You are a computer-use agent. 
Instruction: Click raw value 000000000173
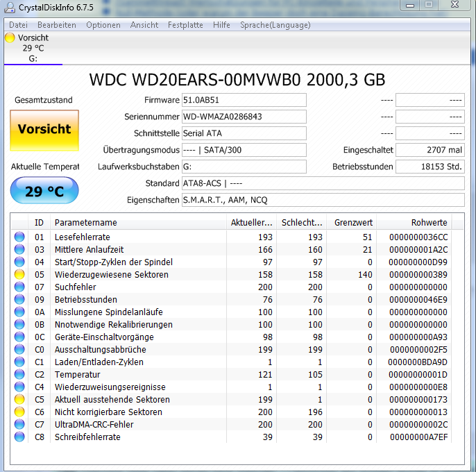(x=418, y=399)
